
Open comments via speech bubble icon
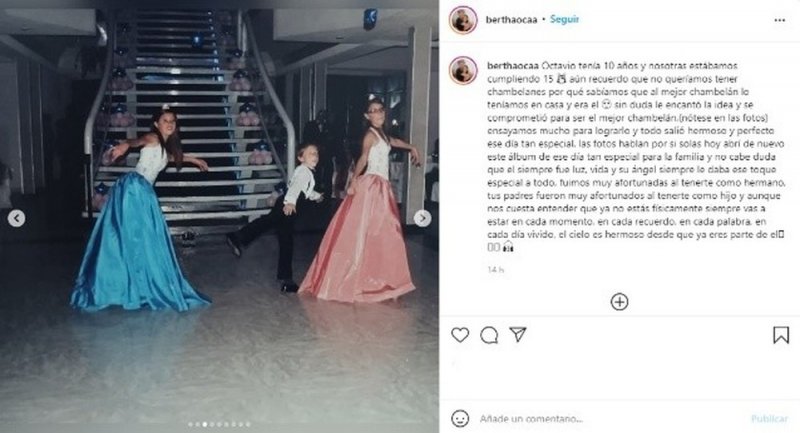489,335
